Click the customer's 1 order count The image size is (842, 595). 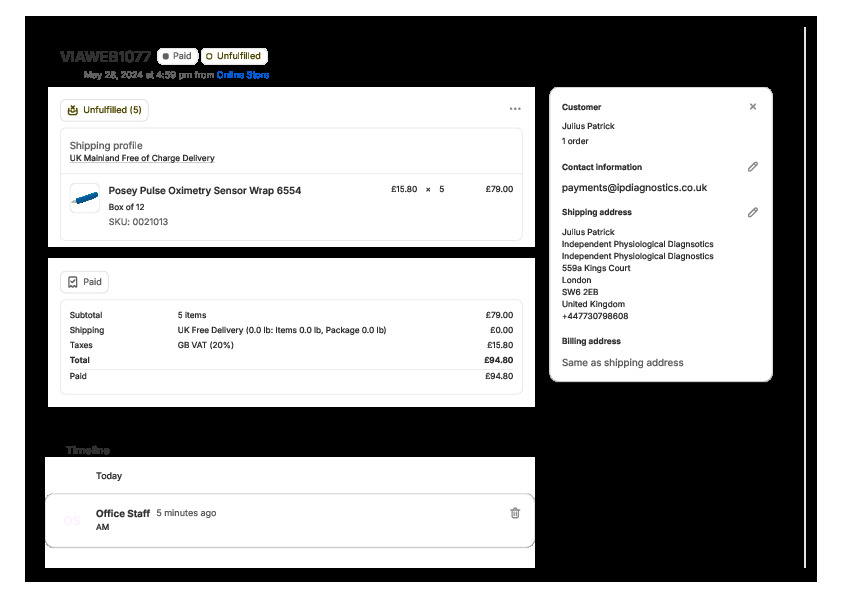click(575, 141)
